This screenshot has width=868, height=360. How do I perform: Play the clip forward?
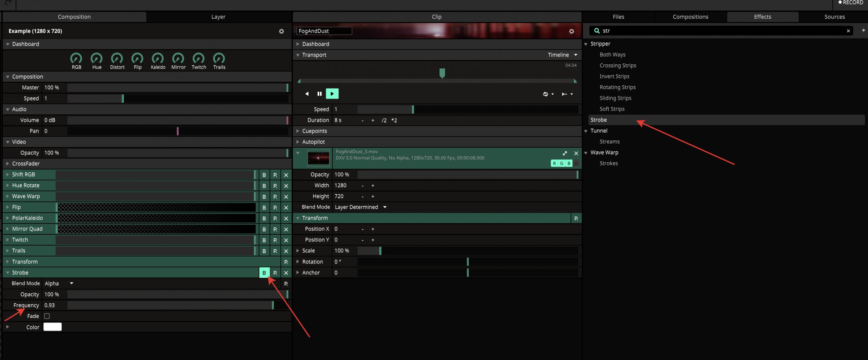(332, 94)
